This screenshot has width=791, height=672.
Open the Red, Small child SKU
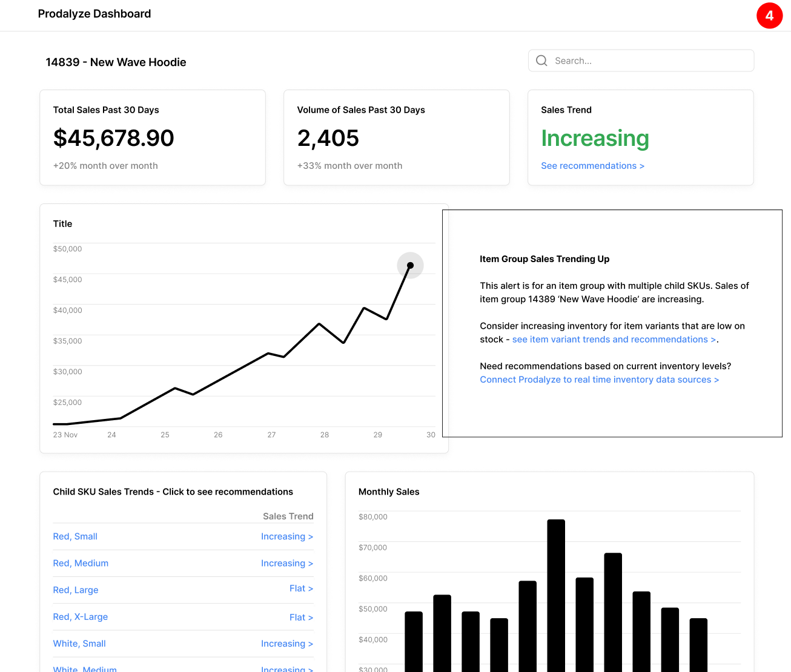pos(75,536)
